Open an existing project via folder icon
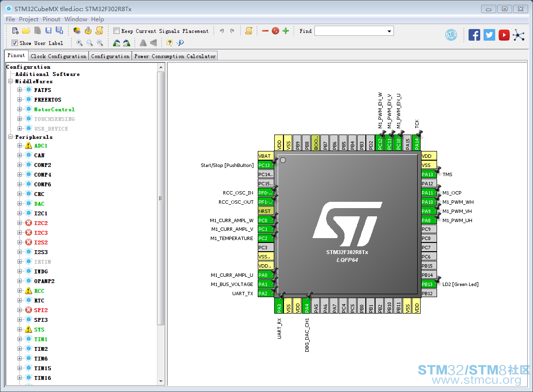This screenshot has height=392, width=533. pos(26,31)
